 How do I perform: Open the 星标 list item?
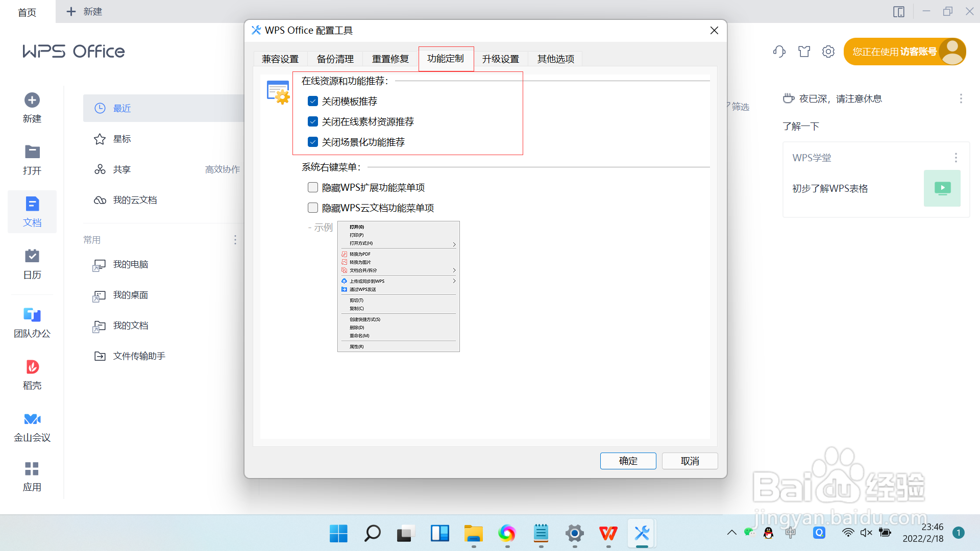163,139
